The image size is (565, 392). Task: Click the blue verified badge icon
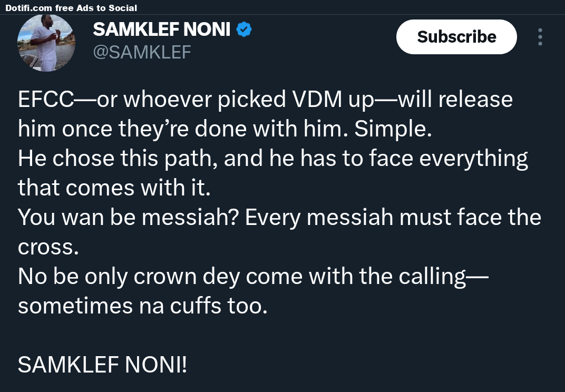pyautogui.click(x=243, y=30)
